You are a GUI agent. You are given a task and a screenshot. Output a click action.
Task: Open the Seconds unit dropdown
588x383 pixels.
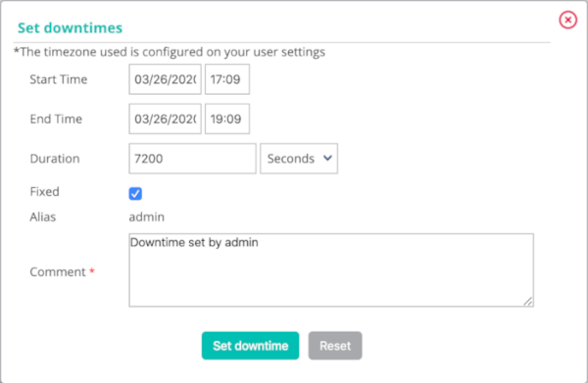coord(299,159)
